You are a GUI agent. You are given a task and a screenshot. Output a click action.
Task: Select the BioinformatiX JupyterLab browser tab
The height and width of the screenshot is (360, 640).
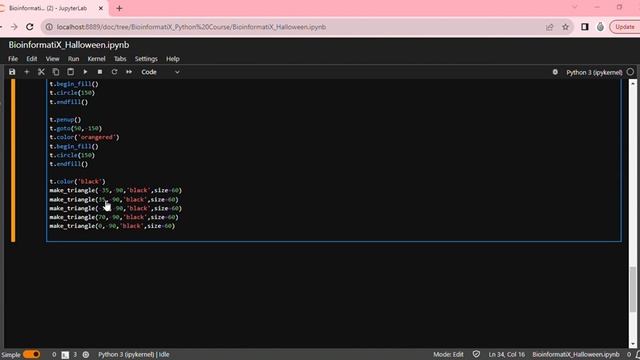tap(48, 8)
